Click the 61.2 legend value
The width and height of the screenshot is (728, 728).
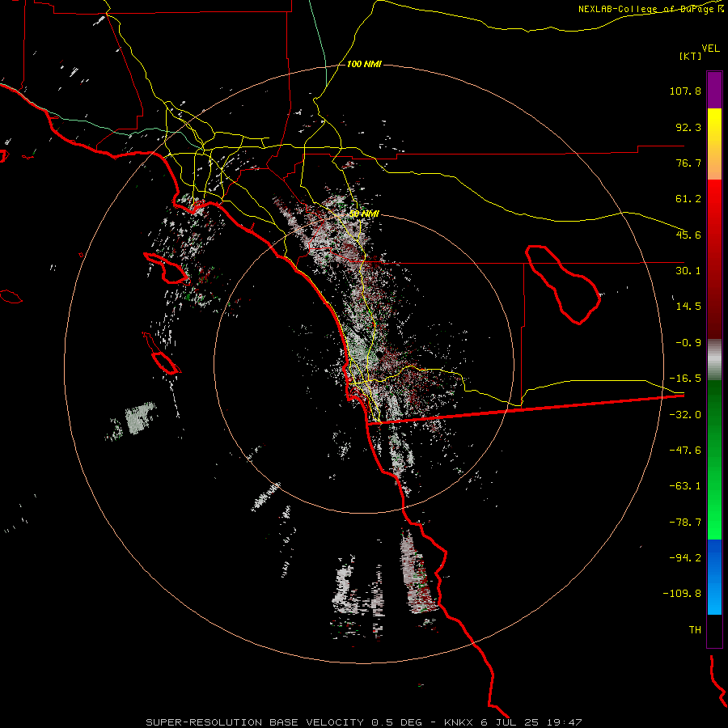pos(688,199)
